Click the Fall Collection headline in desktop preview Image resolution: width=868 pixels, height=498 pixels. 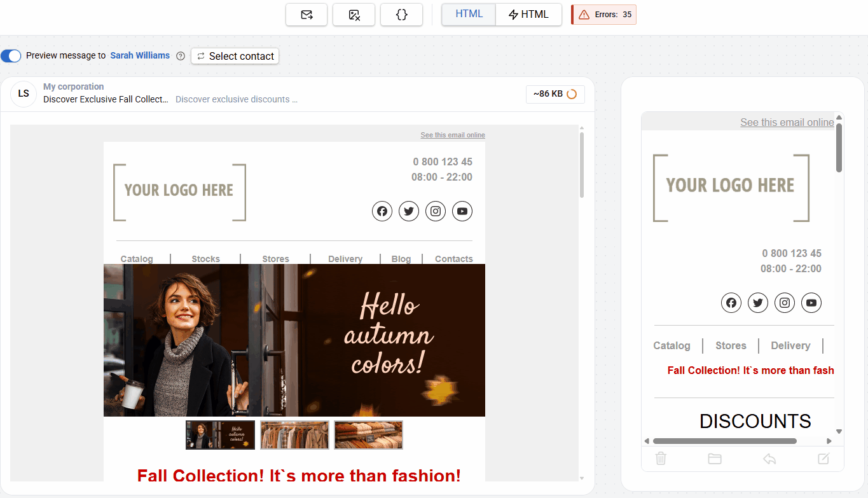(299, 476)
